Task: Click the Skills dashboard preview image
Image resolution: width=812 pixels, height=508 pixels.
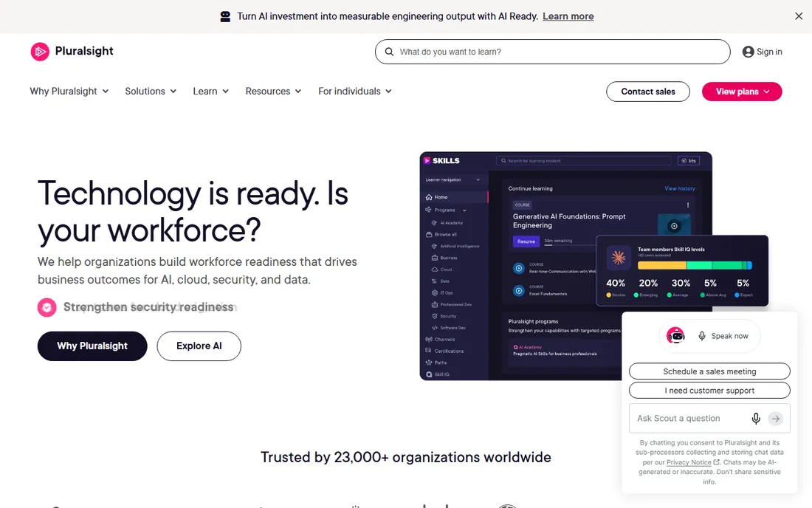Action: coord(565,266)
